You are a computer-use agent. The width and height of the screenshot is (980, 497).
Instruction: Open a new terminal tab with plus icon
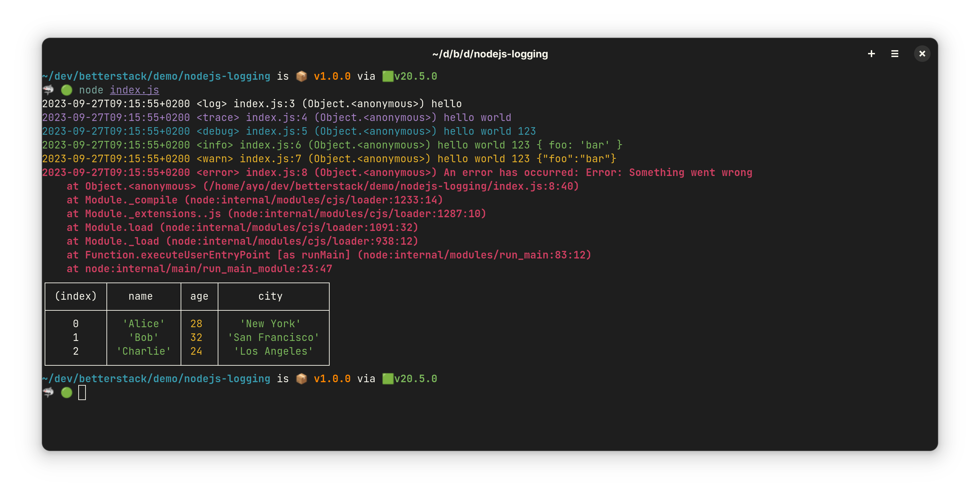pos(871,54)
